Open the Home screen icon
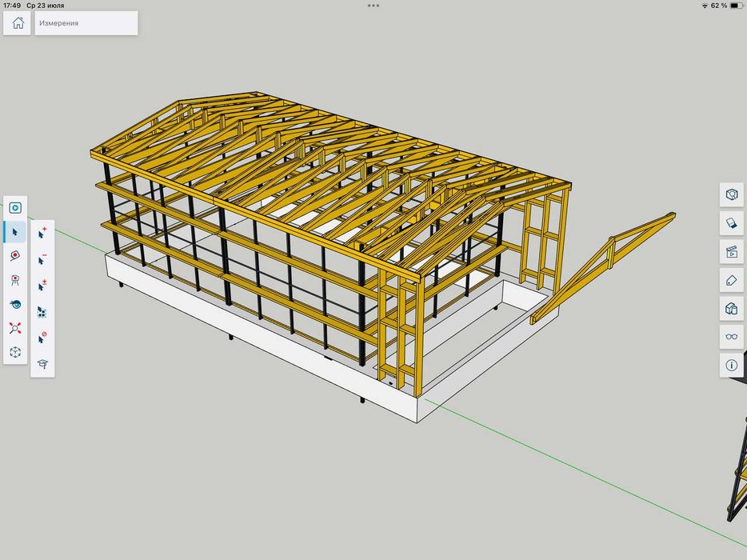747x560 pixels. [x=18, y=23]
